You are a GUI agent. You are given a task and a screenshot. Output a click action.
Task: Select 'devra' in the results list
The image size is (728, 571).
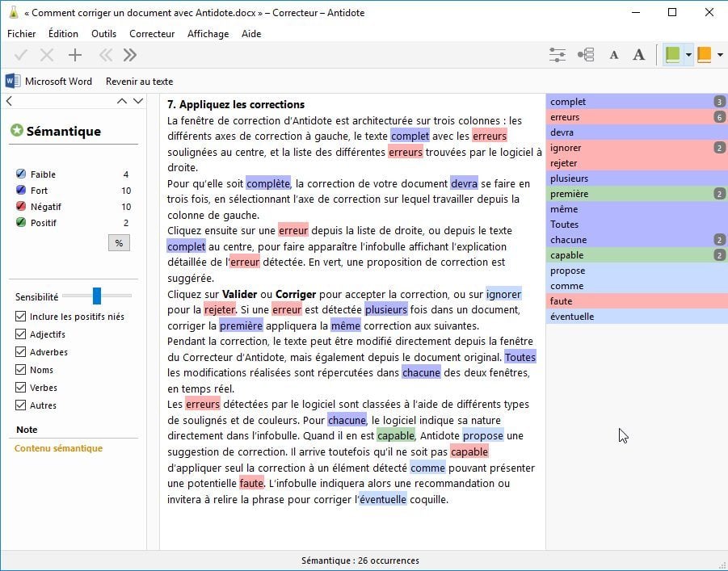(637, 132)
